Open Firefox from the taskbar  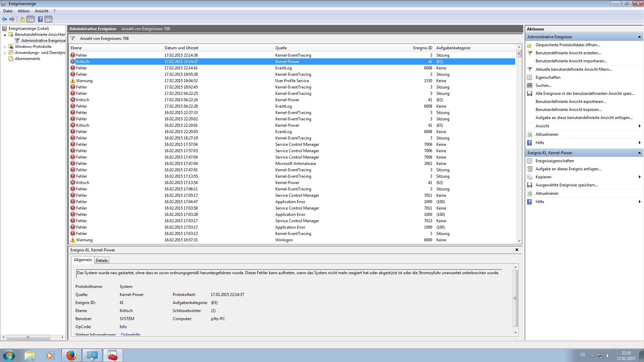point(71,355)
